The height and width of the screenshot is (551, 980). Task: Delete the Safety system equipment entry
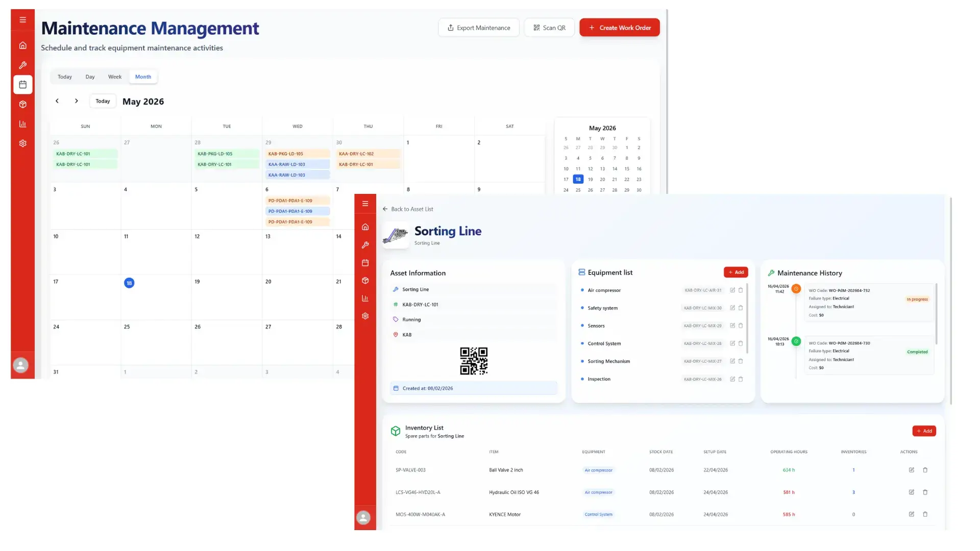tap(741, 308)
